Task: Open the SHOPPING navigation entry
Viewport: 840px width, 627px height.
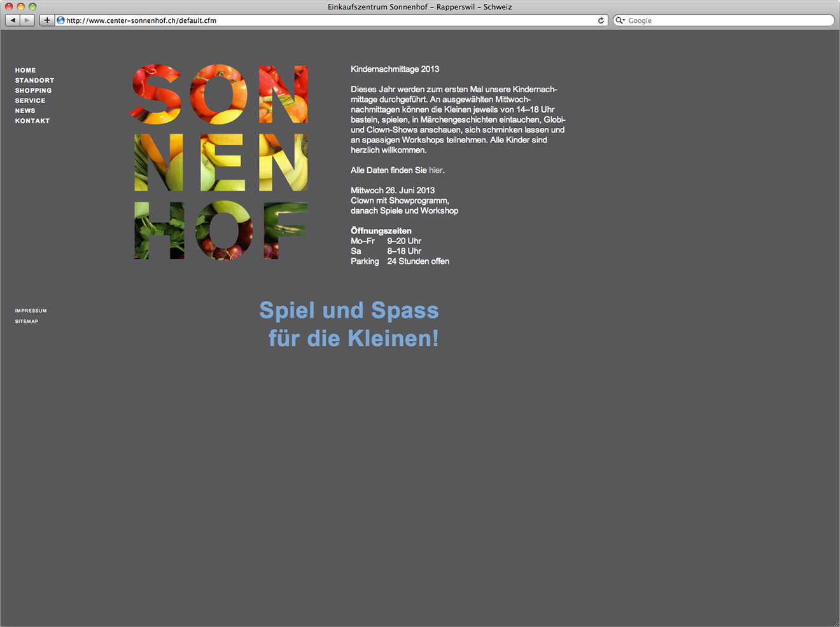Action: pyautogui.click(x=33, y=91)
